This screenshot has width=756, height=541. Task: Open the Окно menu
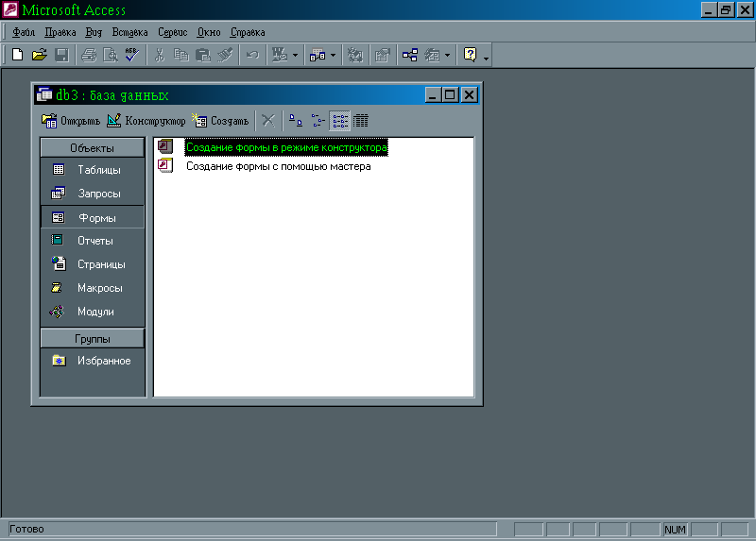pos(209,32)
